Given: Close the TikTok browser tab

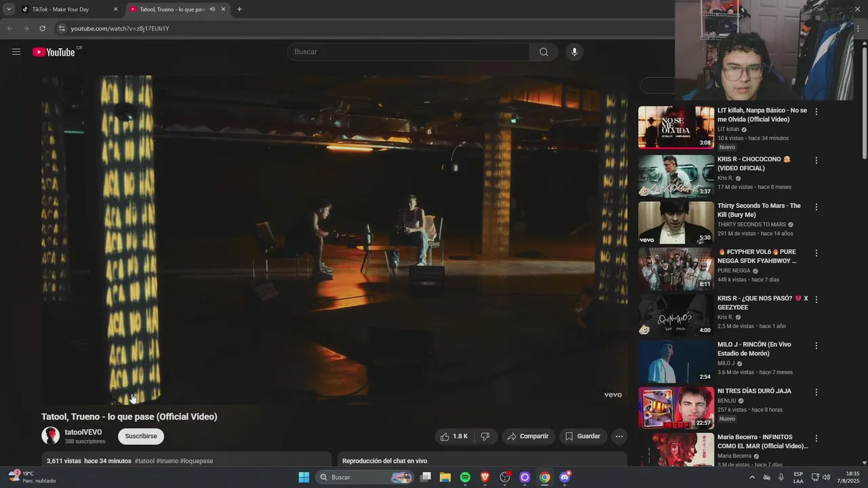Looking at the screenshot, I should [x=115, y=9].
